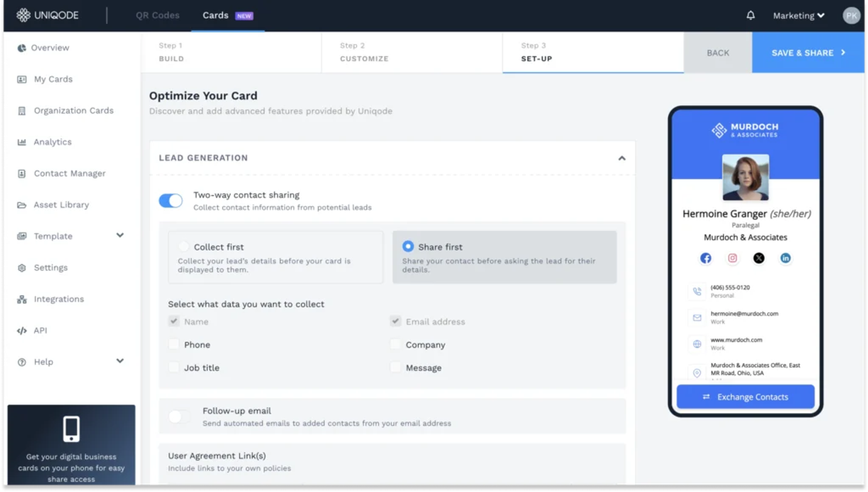Click the mobile app promo banner text
Image resolution: width=868 pixels, height=492 pixels.
71,468
